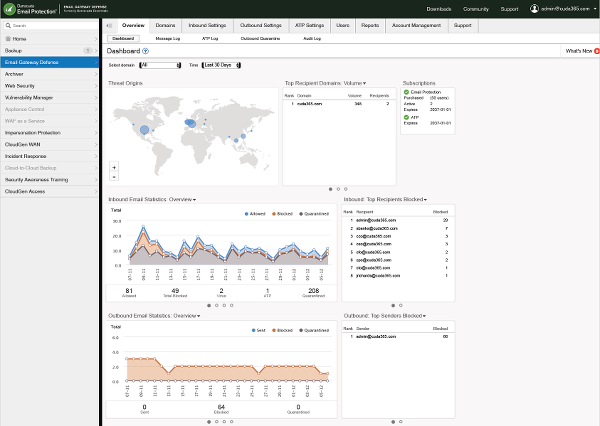Image resolution: width=600 pixels, height=426 pixels.
Task: Click the search magnifier icon
Action: (x=8, y=26)
